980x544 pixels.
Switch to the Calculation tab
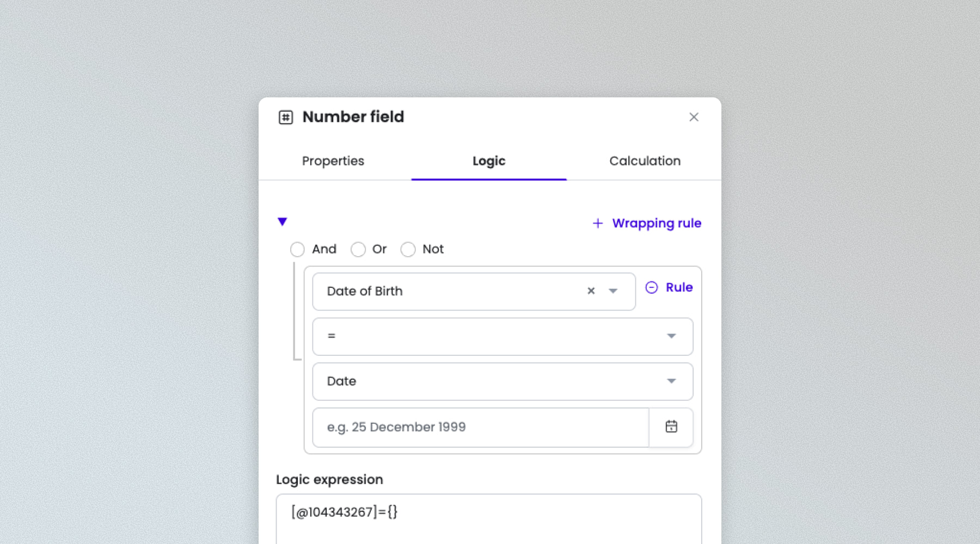point(645,161)
